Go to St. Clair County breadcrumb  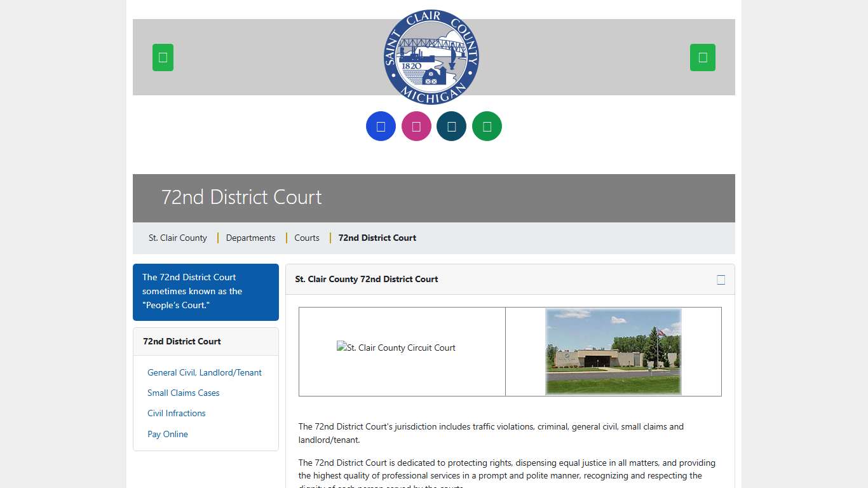tap(178, 238)
